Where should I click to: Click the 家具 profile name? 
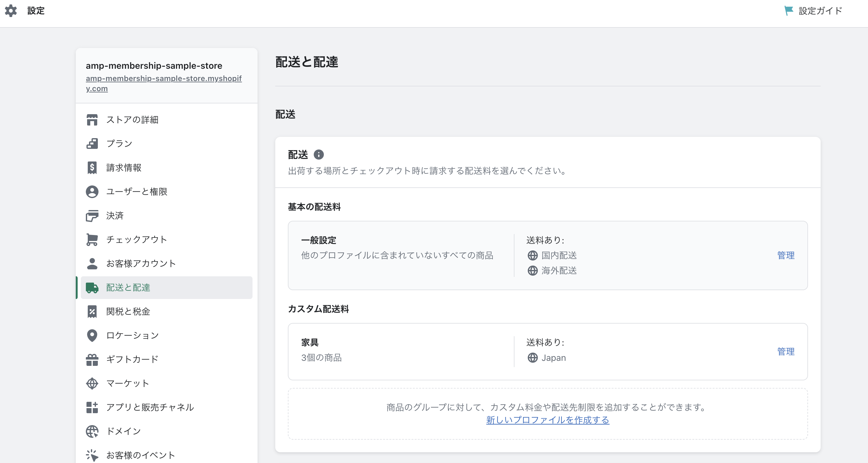click(310, 343)
